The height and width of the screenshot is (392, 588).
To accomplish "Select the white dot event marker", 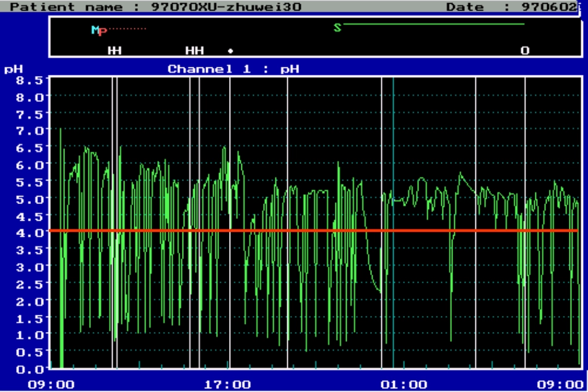I will pyautogui.click(x=231, y=51).
